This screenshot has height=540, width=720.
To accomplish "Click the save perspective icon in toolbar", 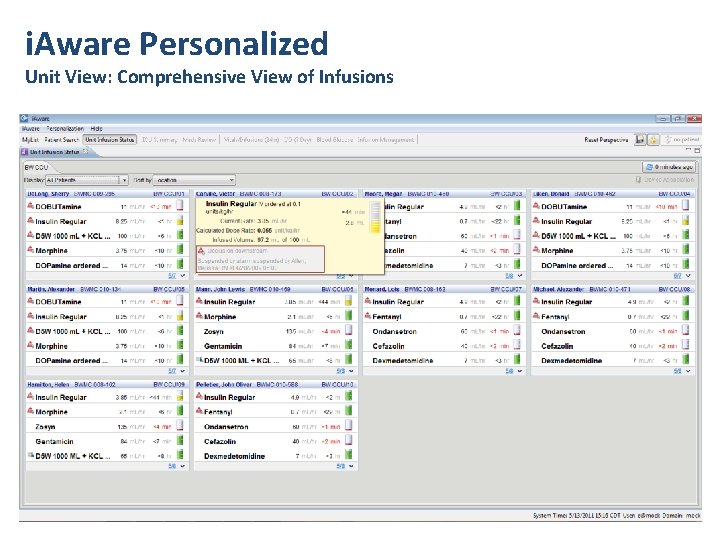I will tap(640, 140).
